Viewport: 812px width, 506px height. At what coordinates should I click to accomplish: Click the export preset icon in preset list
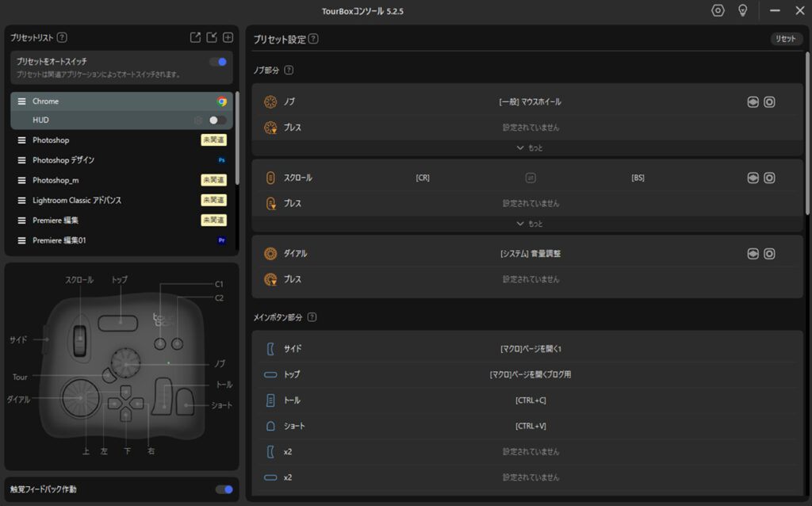pos(196,37)
